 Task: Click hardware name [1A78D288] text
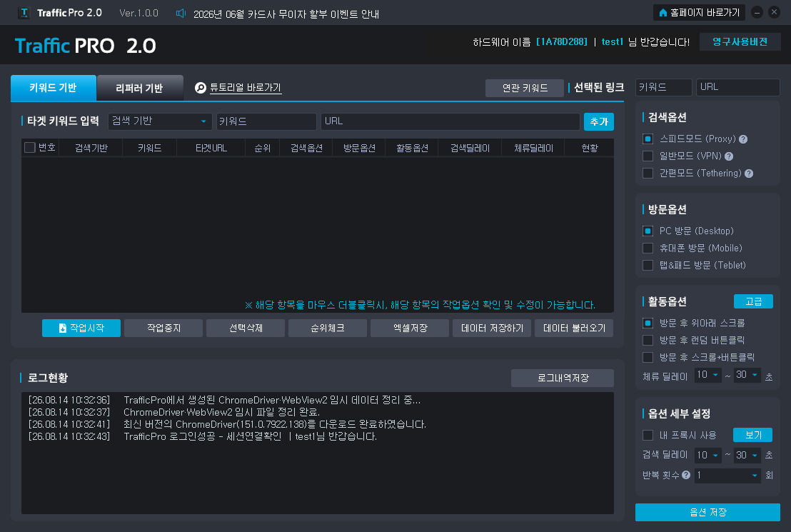(561, 42)
